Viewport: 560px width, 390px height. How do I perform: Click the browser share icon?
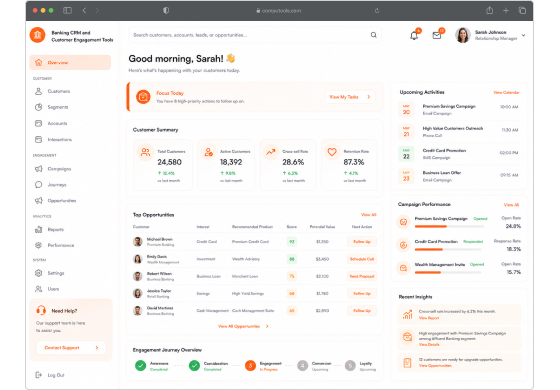[490, 10]
